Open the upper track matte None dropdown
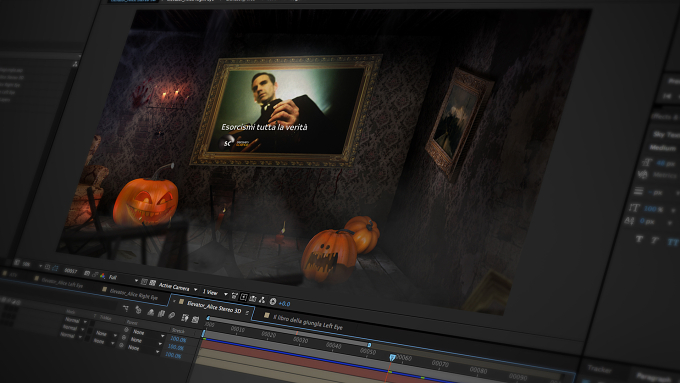This screenshot has width=680, height=383. click(x=106, y=334)
